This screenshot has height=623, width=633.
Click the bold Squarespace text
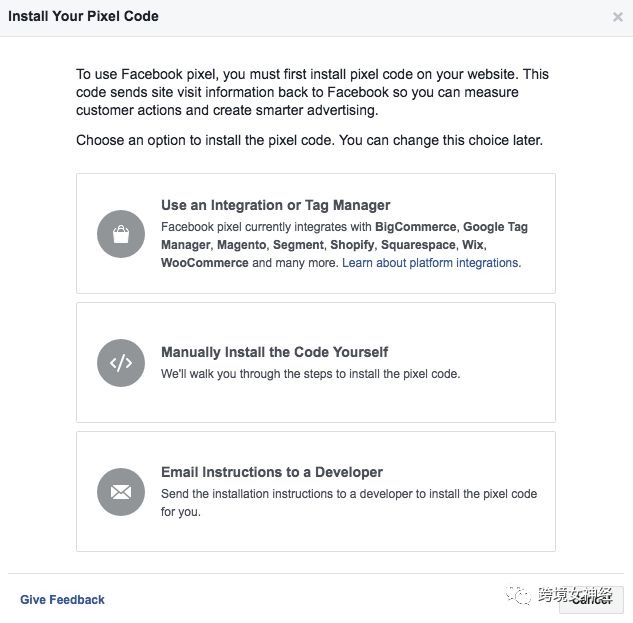417,245
